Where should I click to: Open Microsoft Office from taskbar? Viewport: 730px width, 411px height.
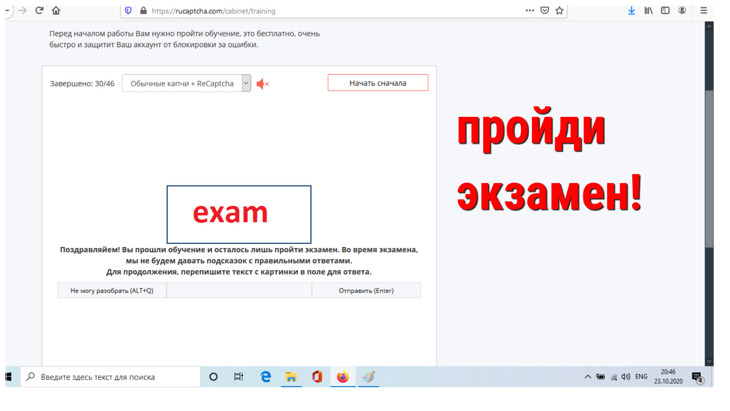pos(317,377)
